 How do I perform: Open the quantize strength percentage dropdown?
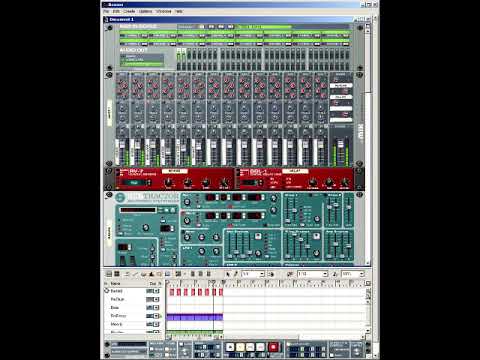(x=361, y=274)
